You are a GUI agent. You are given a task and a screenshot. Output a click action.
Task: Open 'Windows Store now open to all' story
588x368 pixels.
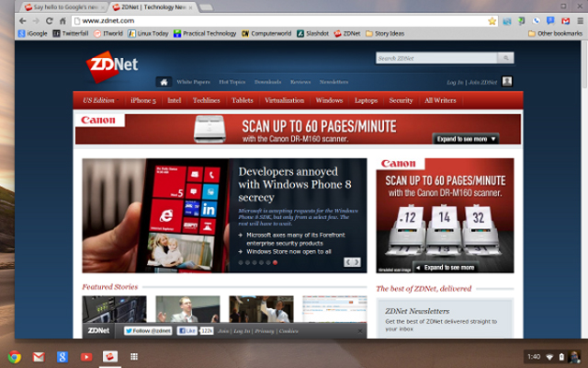pos(288,251)
